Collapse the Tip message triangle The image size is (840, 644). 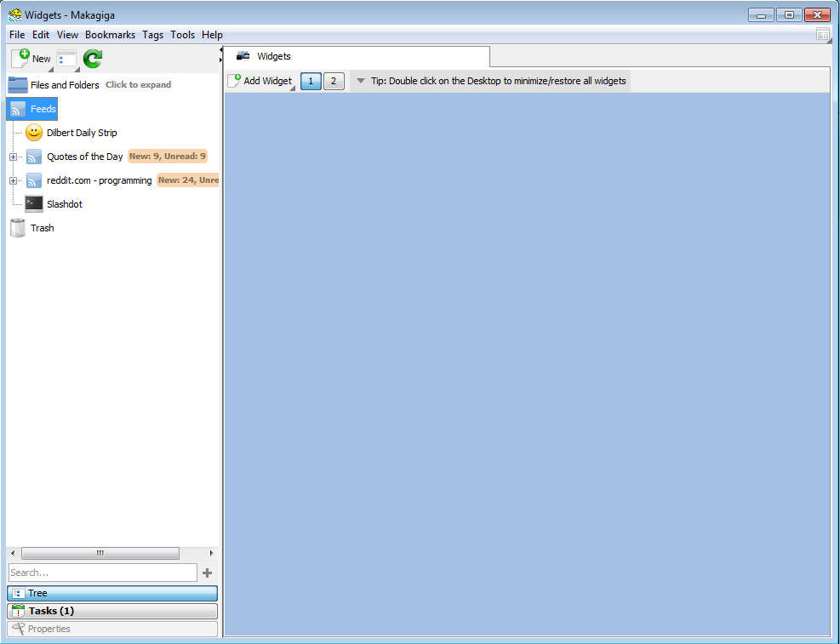click(361, 81)
